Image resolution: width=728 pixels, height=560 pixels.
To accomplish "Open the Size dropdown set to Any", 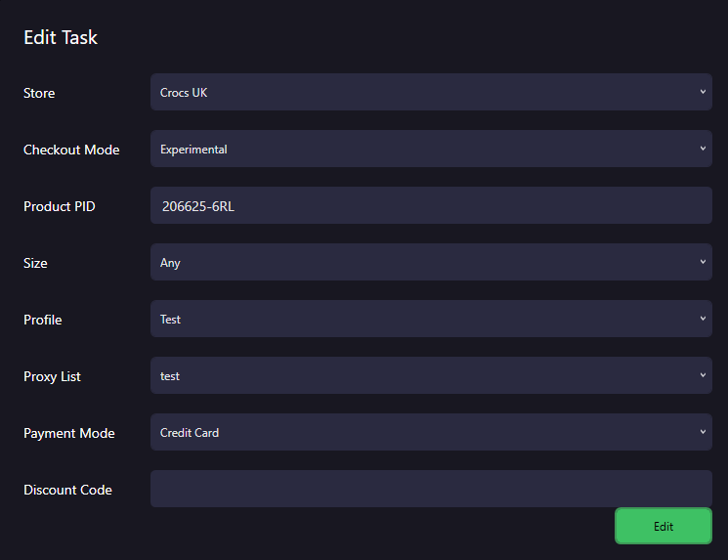I will click(431, 262).
